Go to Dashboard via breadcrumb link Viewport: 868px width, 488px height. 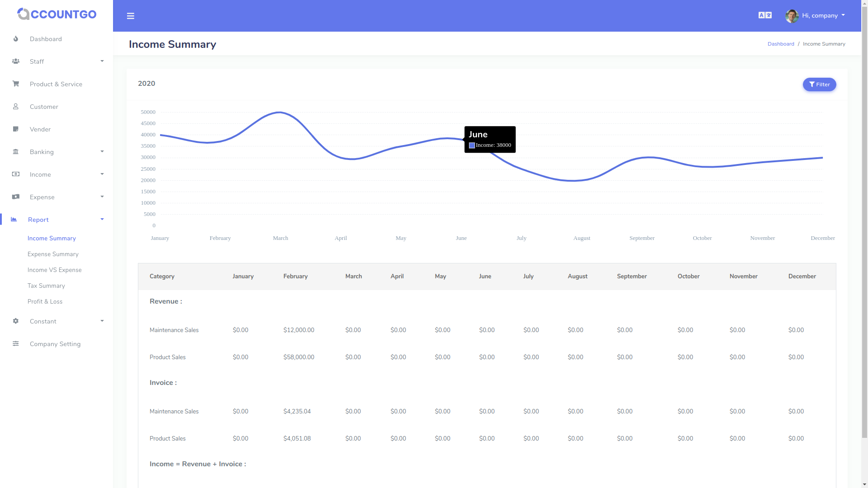[781, 43]
